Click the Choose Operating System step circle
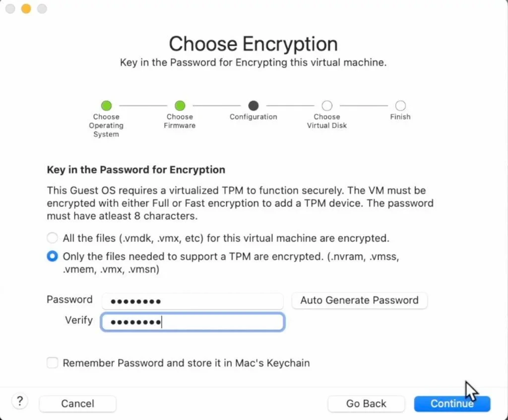 [x=106, y=106]
